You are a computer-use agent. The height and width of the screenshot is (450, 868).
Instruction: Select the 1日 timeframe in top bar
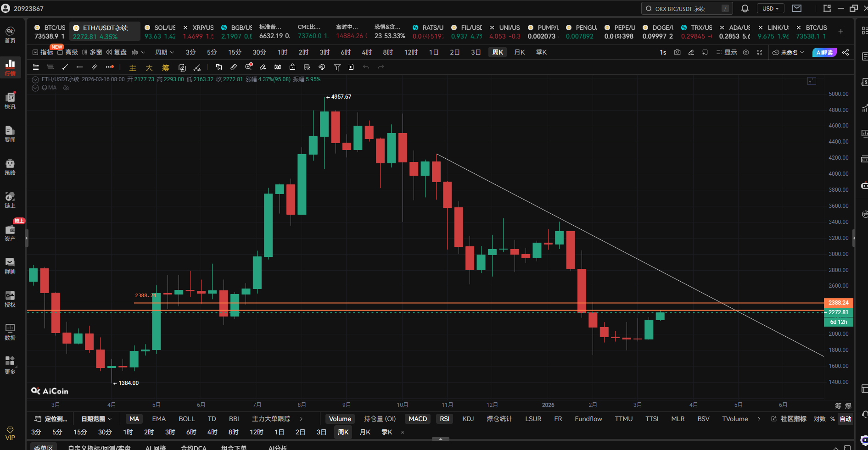434,52
